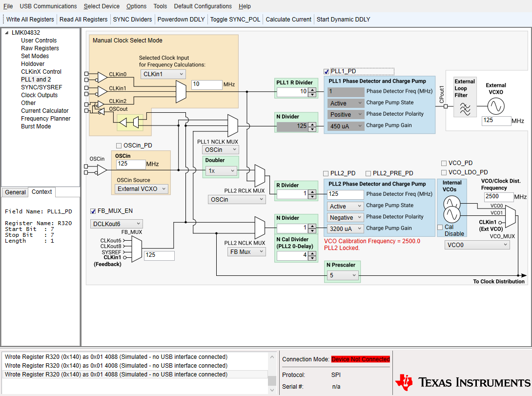Viewport: 532px width, 396px height.
Task: Click the CLKin0 input buffer triangle symbol
Action: click(x=102, y=77)
